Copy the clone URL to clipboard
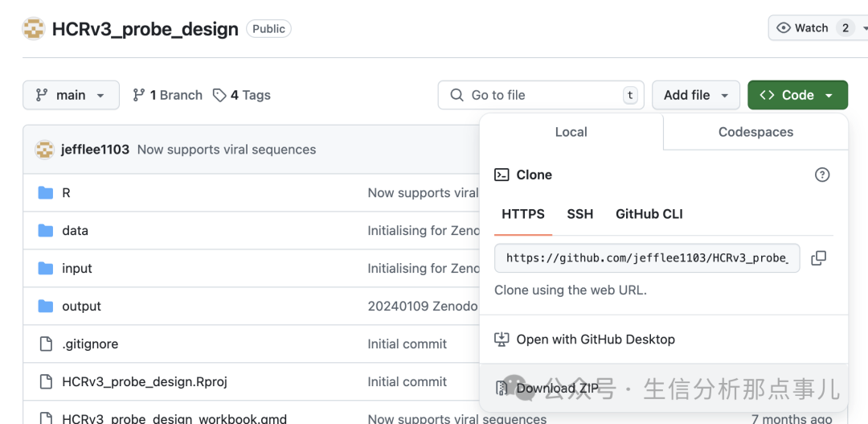868x424 pixels. (818, 258)
